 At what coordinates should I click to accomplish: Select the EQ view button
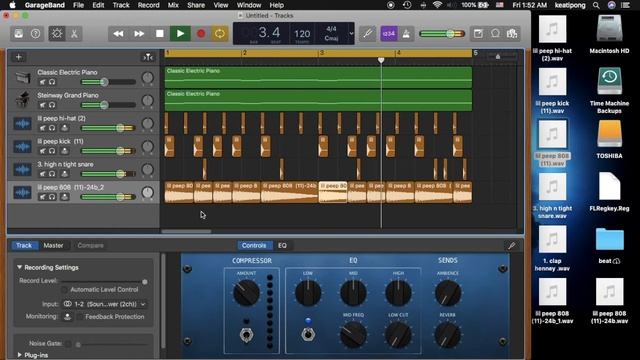click(282, 245)
